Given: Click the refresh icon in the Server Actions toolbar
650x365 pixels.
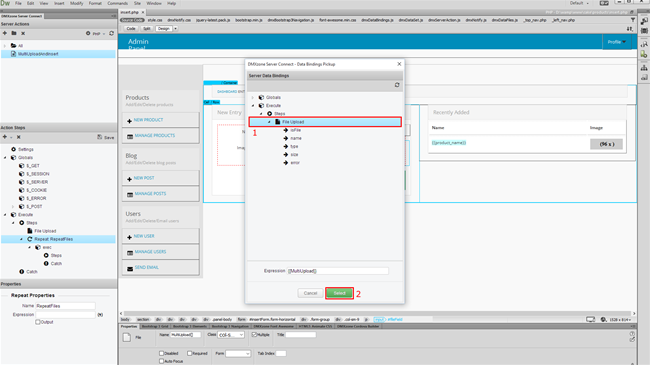Looking at the screenshot, I should 112,33.
